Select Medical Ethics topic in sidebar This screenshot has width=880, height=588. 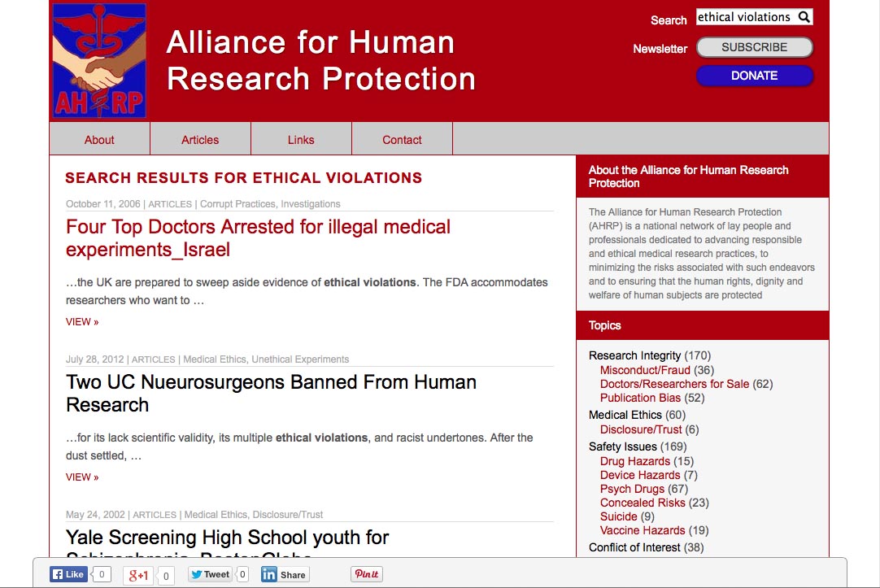pyautogui.click(x=625, y=415)
